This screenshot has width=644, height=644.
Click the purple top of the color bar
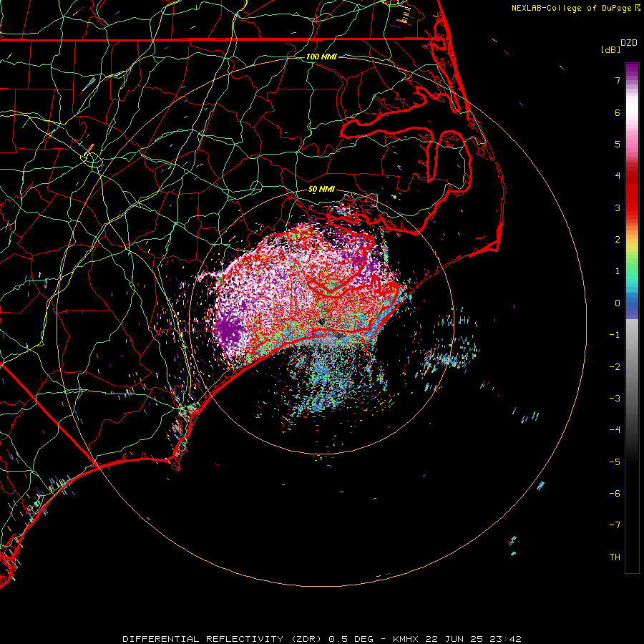(x=632, y=71)
